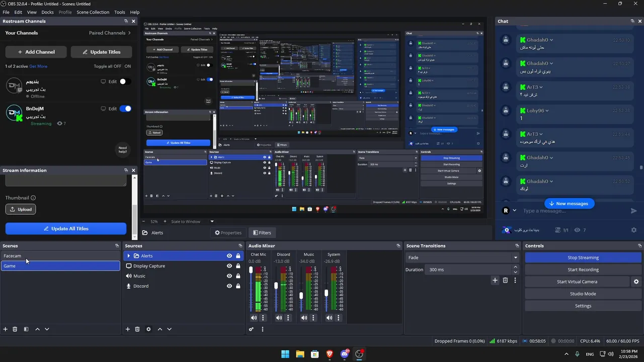644x362 pixels.
Task: Move scene up in Scenes panel
Action: coord(37,329)
